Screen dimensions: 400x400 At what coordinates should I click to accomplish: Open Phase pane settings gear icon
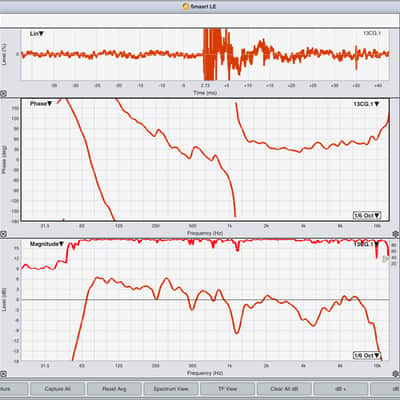pyautogui.click(x=396, y=234)
